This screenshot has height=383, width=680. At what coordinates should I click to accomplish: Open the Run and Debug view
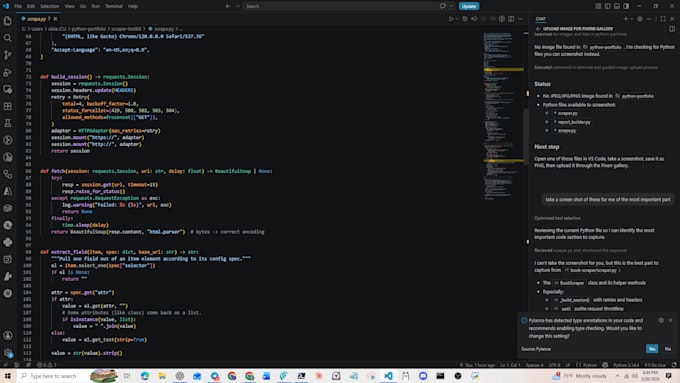pyautogui.click(x=7, y=72)
